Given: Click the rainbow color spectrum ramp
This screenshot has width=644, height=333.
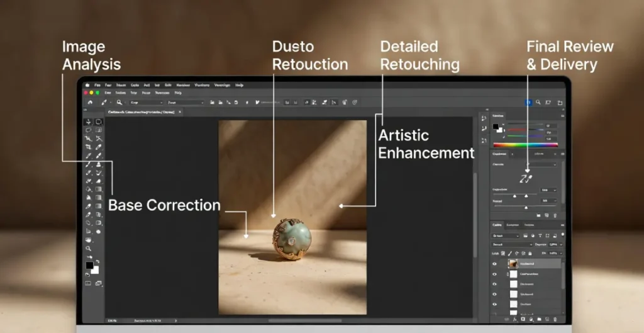Looking at the screenshot, I should 525,145.
